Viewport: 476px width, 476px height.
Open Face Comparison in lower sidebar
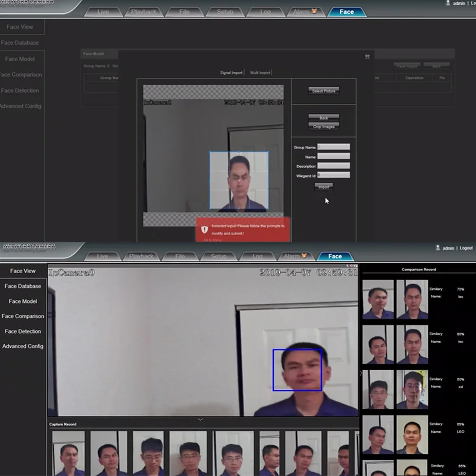pyautogui.click(x=23, y=316)
